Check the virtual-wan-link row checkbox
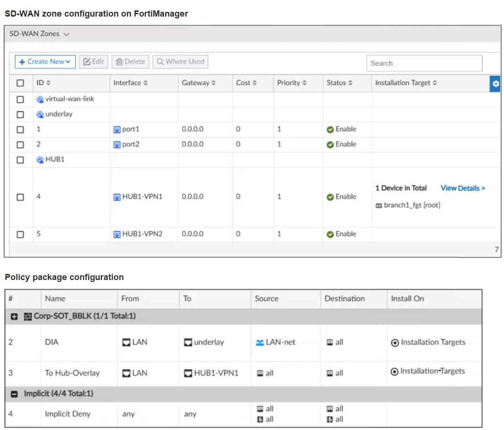504x430 pixels. 20,99
